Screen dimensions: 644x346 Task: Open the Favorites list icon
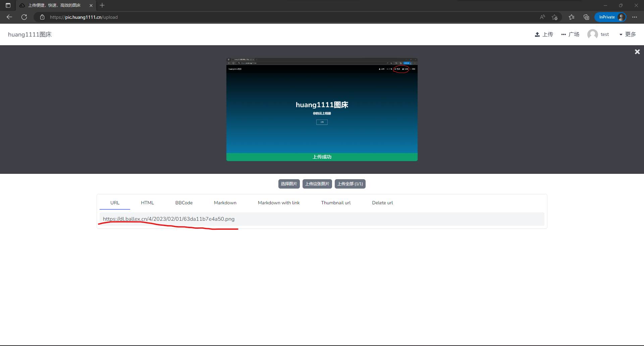coord(572,17)
